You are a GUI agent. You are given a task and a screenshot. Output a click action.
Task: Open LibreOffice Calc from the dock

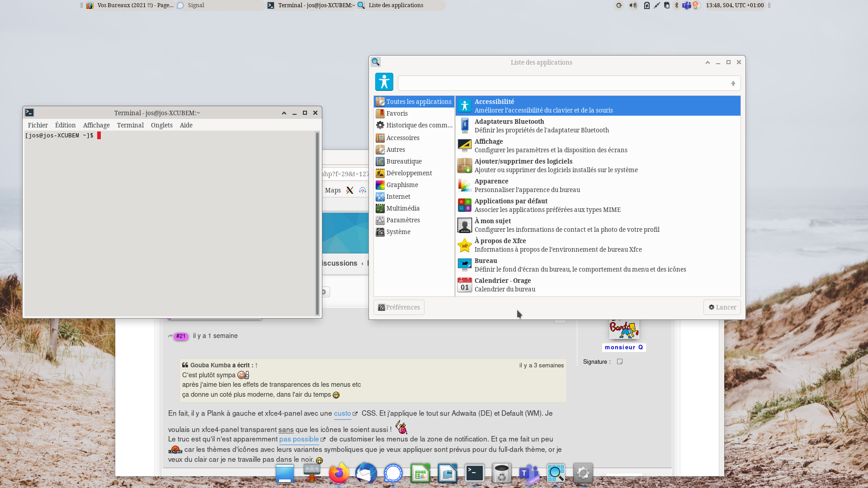(420, 473)
